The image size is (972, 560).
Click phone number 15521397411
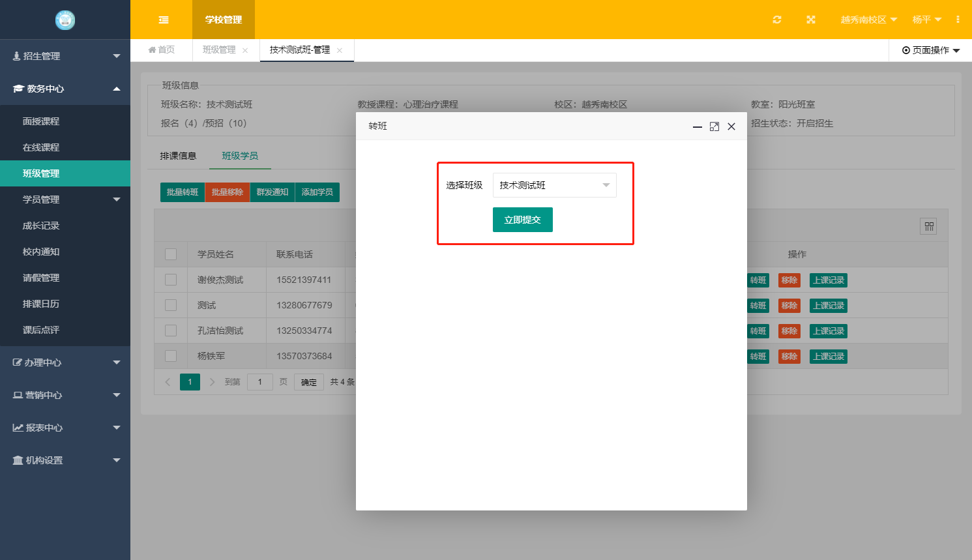tap(304, 280)
